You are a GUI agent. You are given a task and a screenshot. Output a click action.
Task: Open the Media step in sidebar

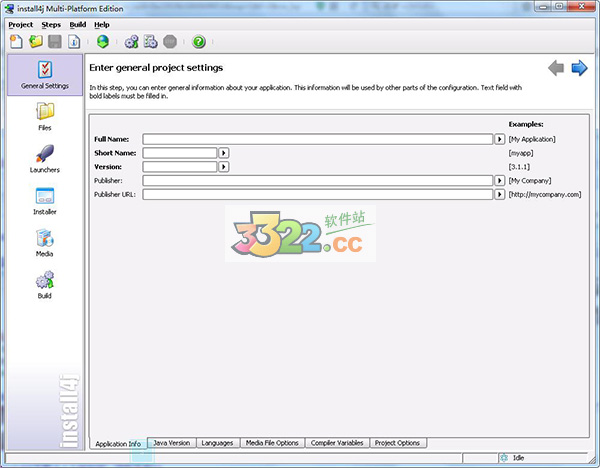click(45, 243)
